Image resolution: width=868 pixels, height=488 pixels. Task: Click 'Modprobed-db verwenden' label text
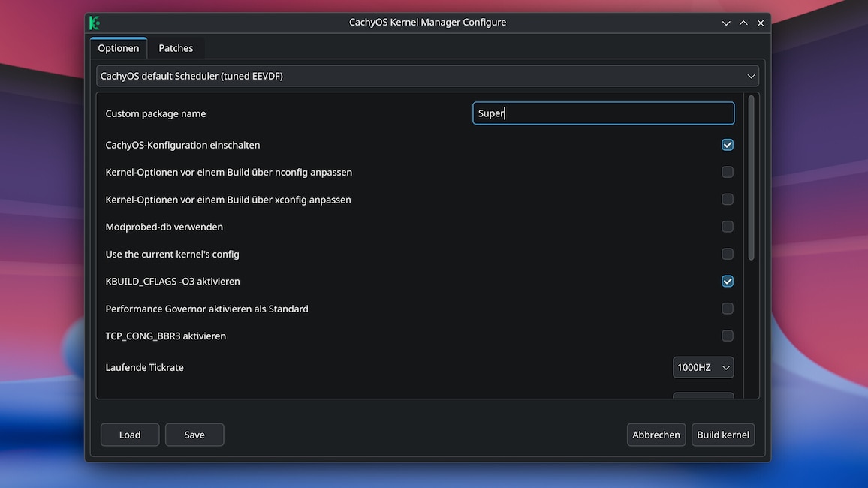[164, 227]
